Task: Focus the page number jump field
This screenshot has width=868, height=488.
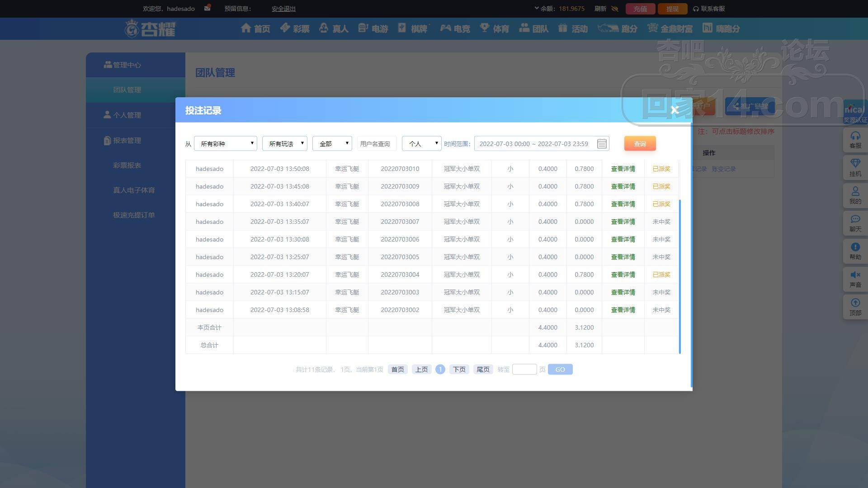Action: coord(524,370)
